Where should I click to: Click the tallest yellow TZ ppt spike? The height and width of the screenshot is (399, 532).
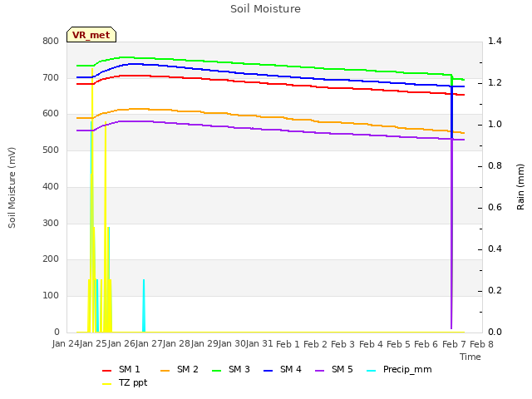(x=92, y=200)
